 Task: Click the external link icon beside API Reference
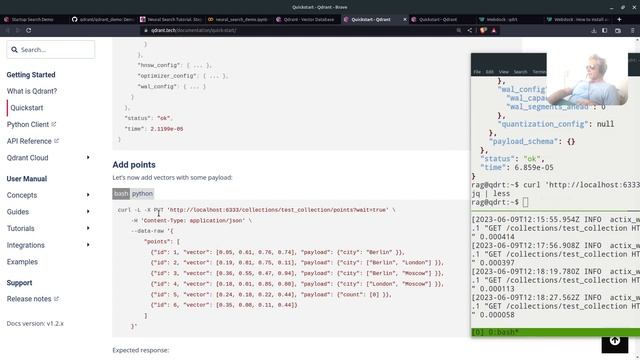click(x=56, y=141)
